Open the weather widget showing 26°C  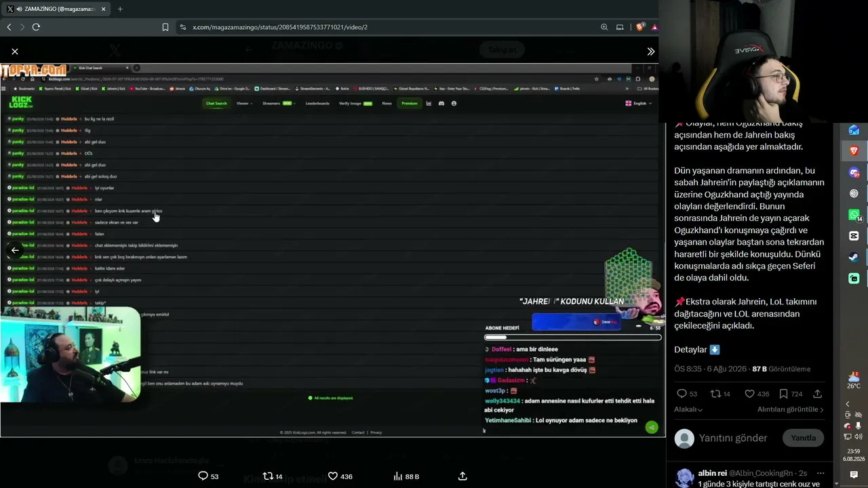pyautogui.click(x=854, y=380)
